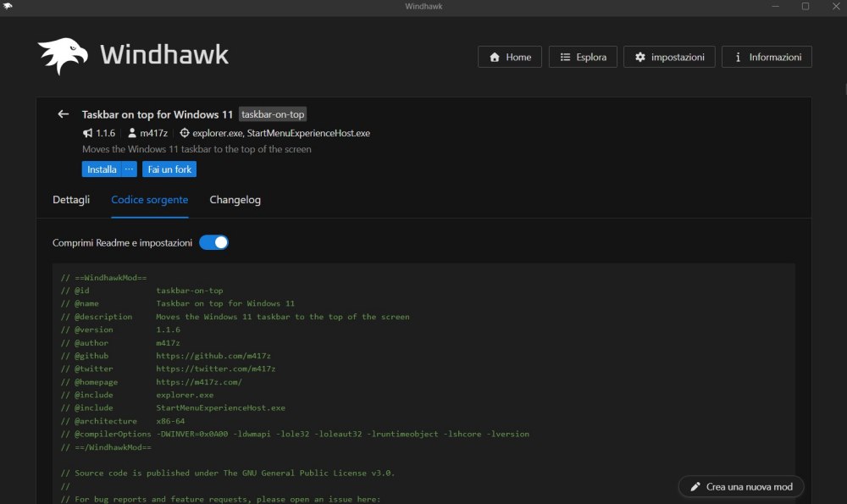
Task: Open impostazioni settings page
Action: [x=669, y=57]
